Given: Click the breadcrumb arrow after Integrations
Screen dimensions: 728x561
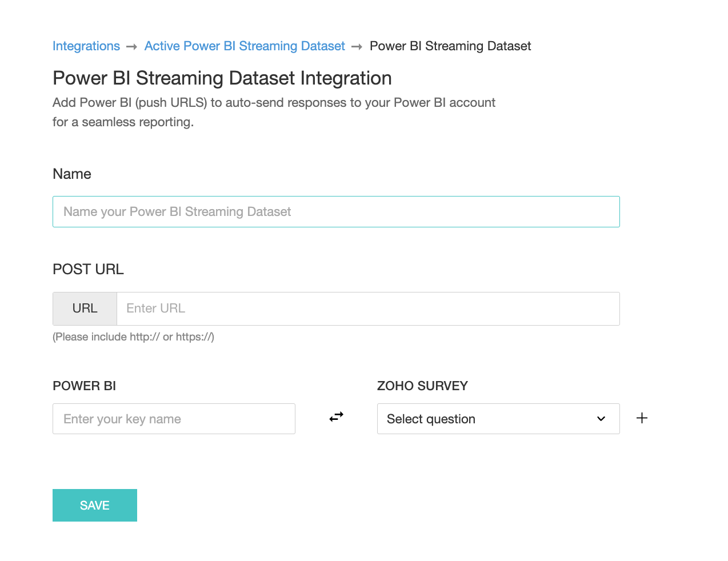Looking at the screenshot, I should (132, 47).
